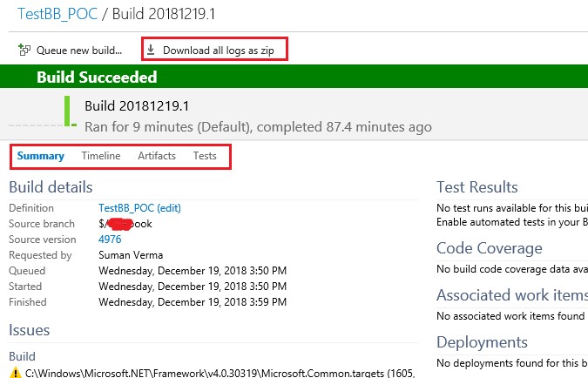Switch to the Summary tab

point(40,156)
